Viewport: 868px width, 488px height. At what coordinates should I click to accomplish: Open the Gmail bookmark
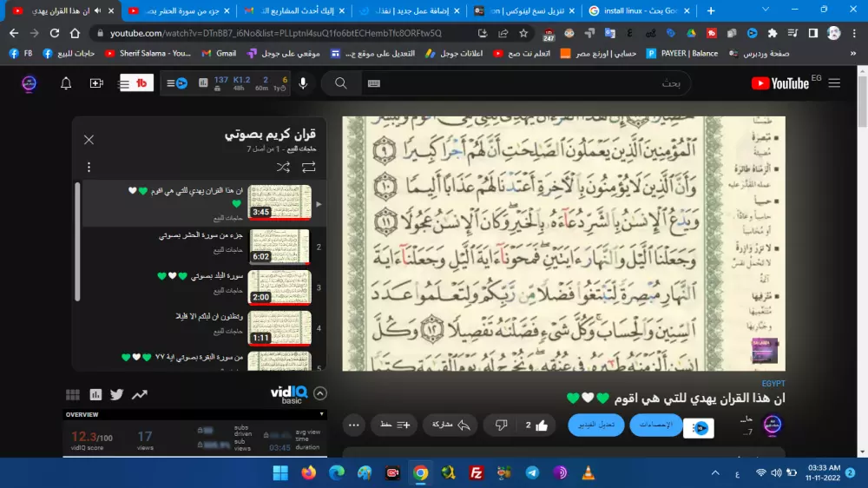click(x=219, y=54)
